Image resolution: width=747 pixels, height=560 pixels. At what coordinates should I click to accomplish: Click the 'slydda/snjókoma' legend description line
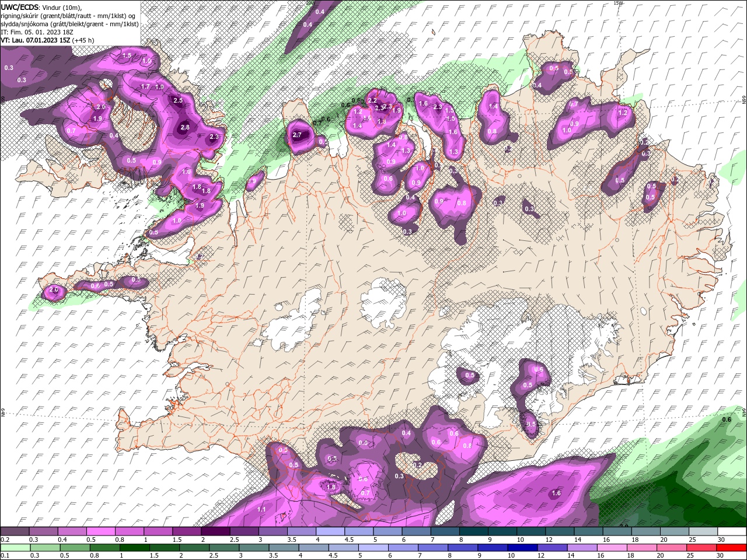(70, 24)
